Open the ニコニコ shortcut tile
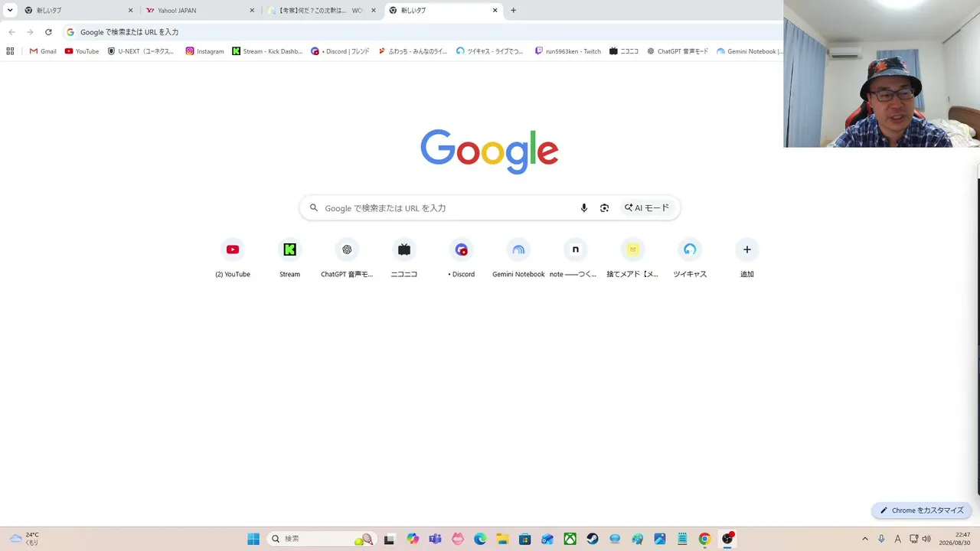Screen dimensions: 980x551 pyautogui.click(x=404, y=259)
